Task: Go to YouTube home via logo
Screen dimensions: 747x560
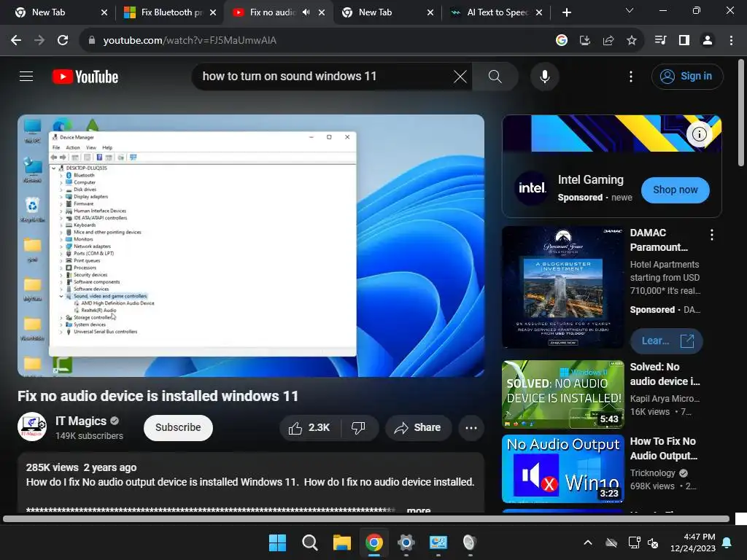Action: pos(85,77)
